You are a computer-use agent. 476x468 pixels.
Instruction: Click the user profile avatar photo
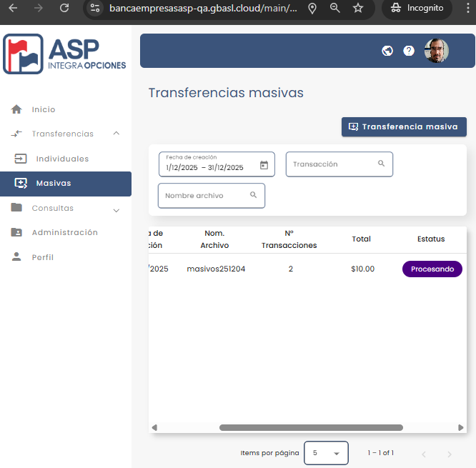tap(437, 51)
